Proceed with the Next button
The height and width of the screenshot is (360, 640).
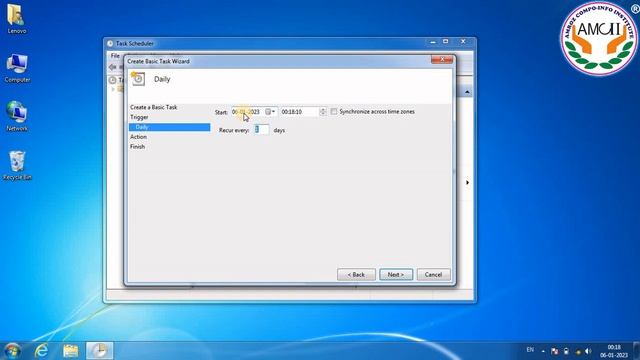[396, 275]
